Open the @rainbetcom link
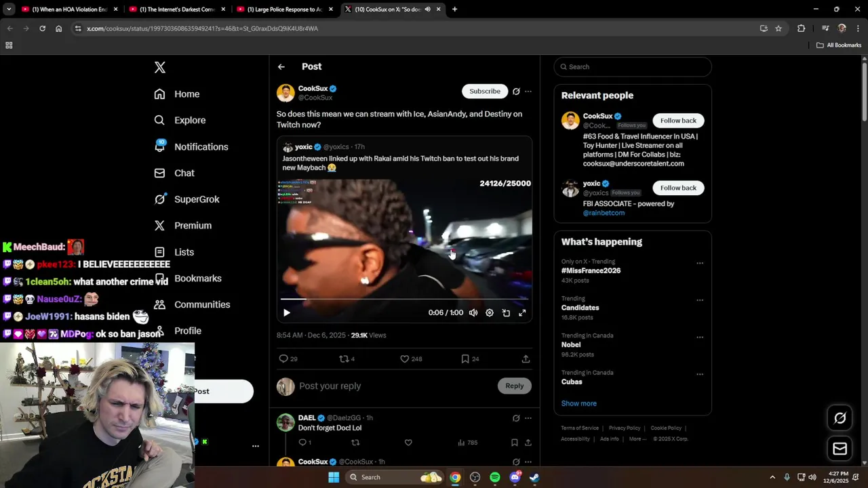The height and width of the screenshot is (488, 868). (604, 213)
